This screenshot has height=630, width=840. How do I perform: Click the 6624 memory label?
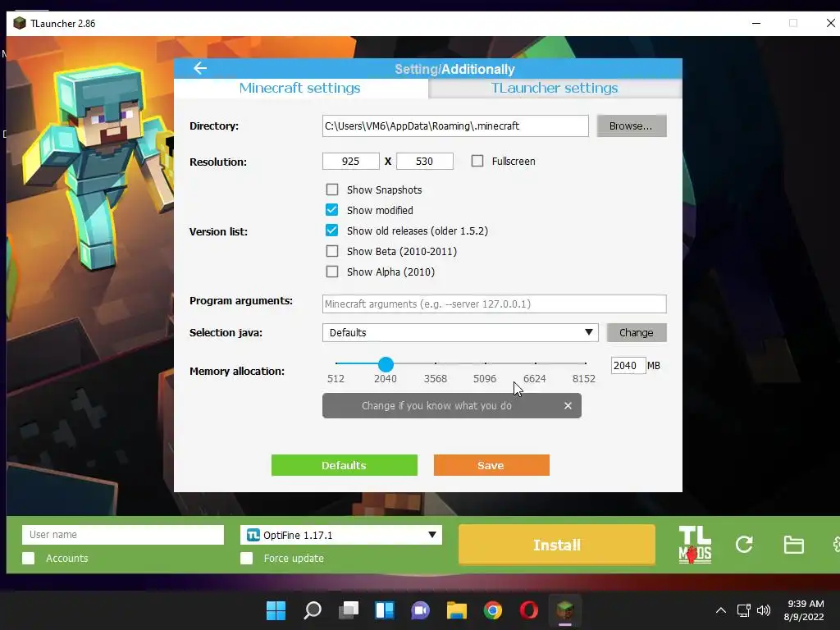(x=535, y=378)
